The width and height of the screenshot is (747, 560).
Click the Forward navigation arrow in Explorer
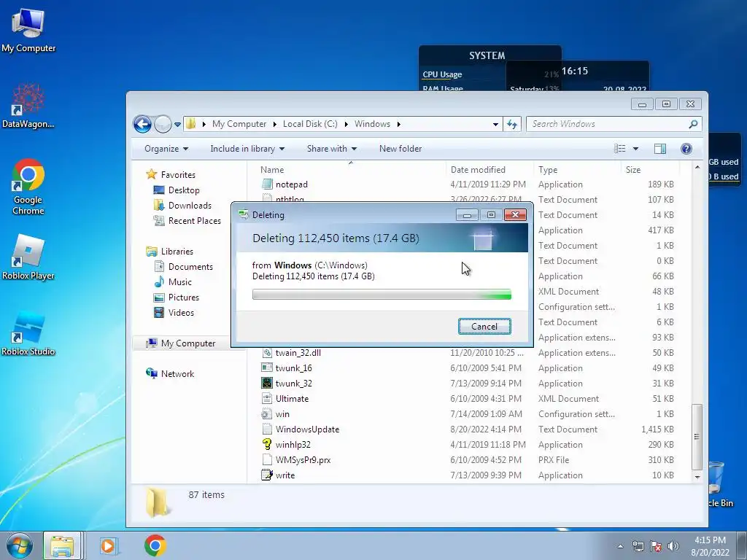163,124
